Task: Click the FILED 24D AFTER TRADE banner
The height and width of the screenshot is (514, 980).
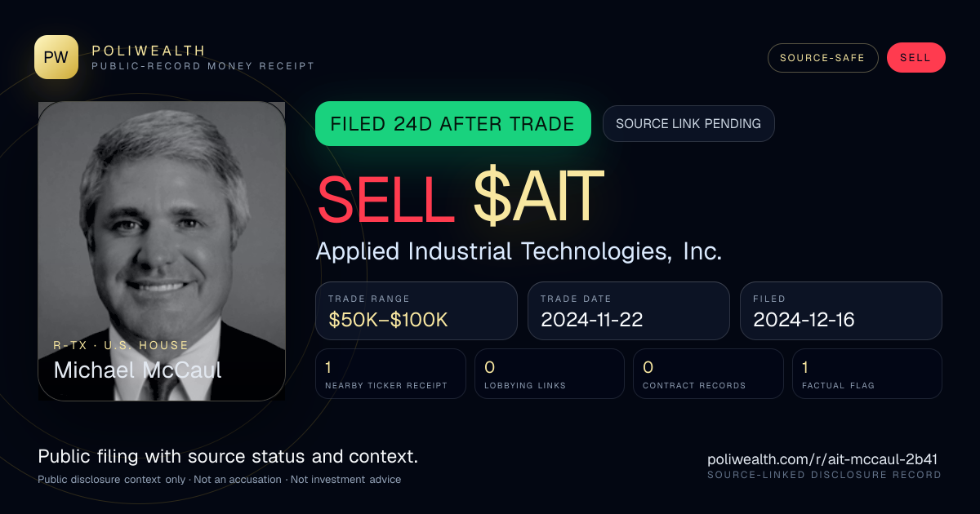Action: (x=453, y=124)
